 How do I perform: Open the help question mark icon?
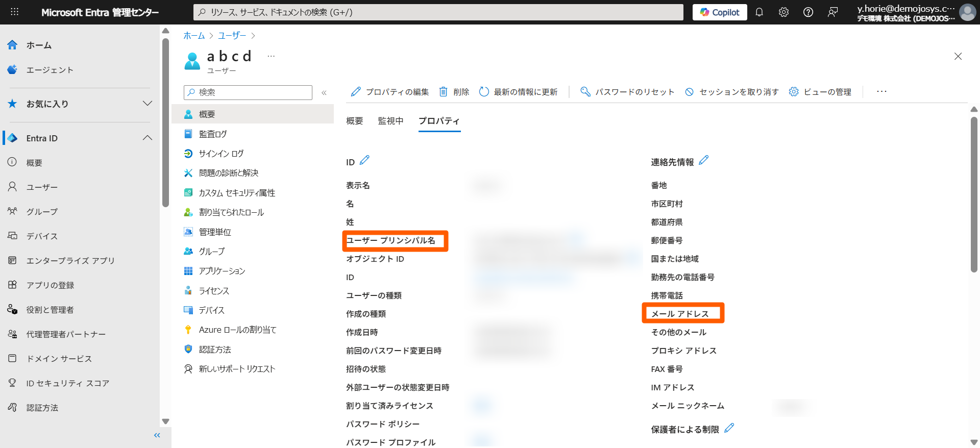point(808,12)
